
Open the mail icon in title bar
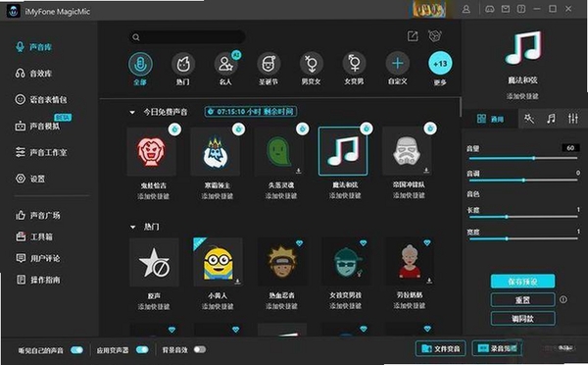pos(506,9)
